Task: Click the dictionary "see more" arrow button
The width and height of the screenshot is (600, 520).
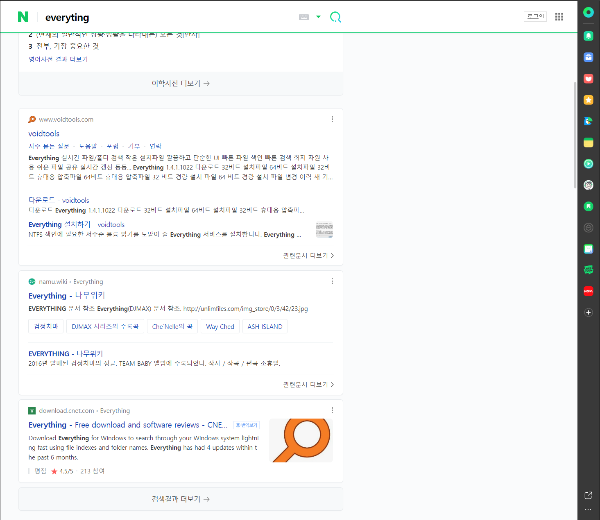Action: click(181, 83)
